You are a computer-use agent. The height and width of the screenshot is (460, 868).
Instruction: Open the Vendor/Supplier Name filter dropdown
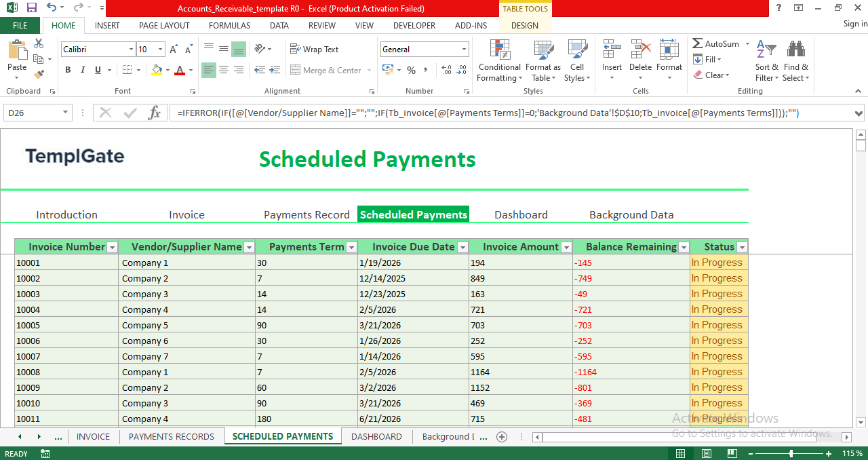(x=250, y=248)
